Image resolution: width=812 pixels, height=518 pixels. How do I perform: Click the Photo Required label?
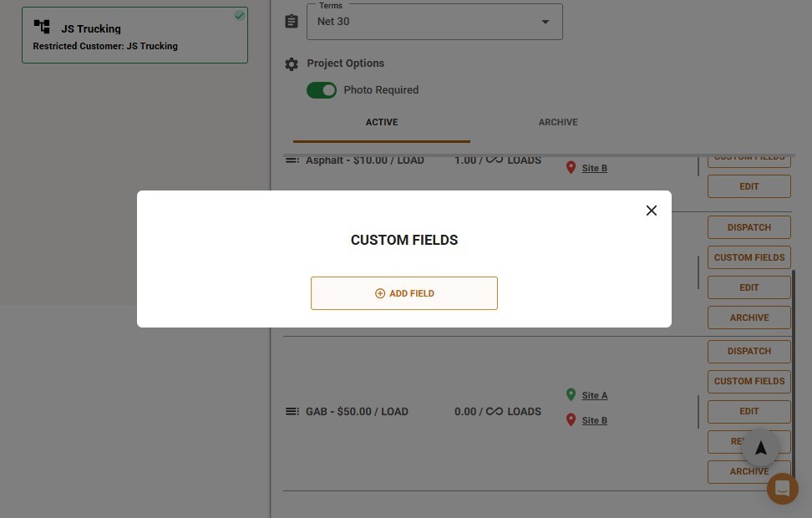[x=381, y=90]
